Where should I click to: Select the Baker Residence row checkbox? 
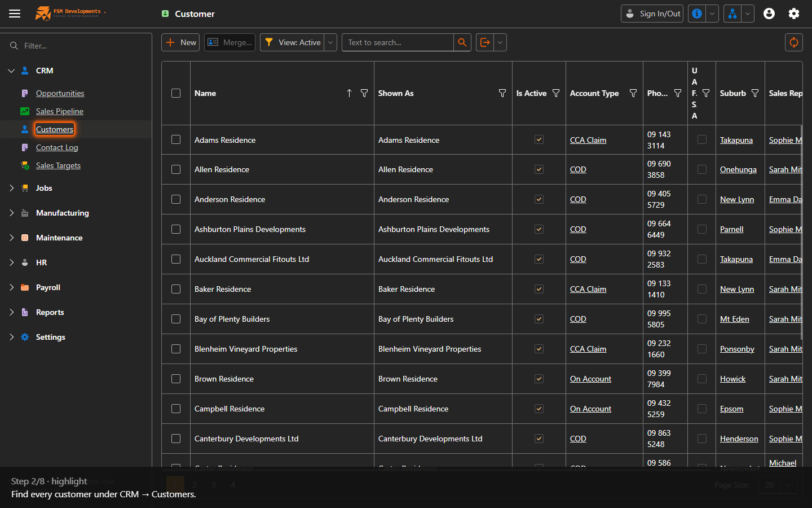[x=176, y=289]
